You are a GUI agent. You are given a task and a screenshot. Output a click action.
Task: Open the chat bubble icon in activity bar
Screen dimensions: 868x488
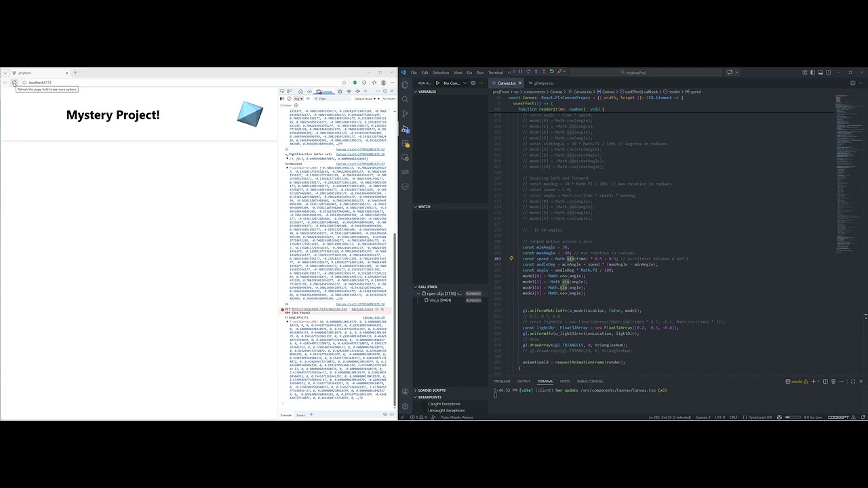(x=405, y=186)
